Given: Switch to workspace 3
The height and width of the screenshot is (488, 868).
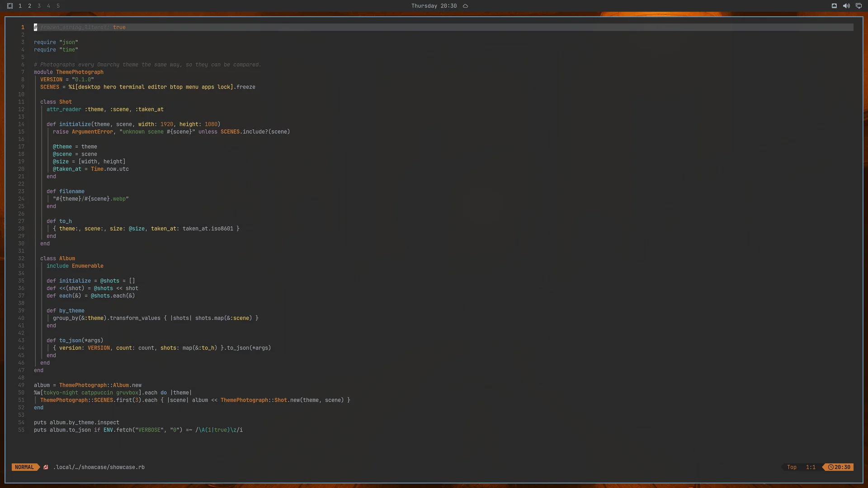Looking at the screenshot, I should [39, 6].
